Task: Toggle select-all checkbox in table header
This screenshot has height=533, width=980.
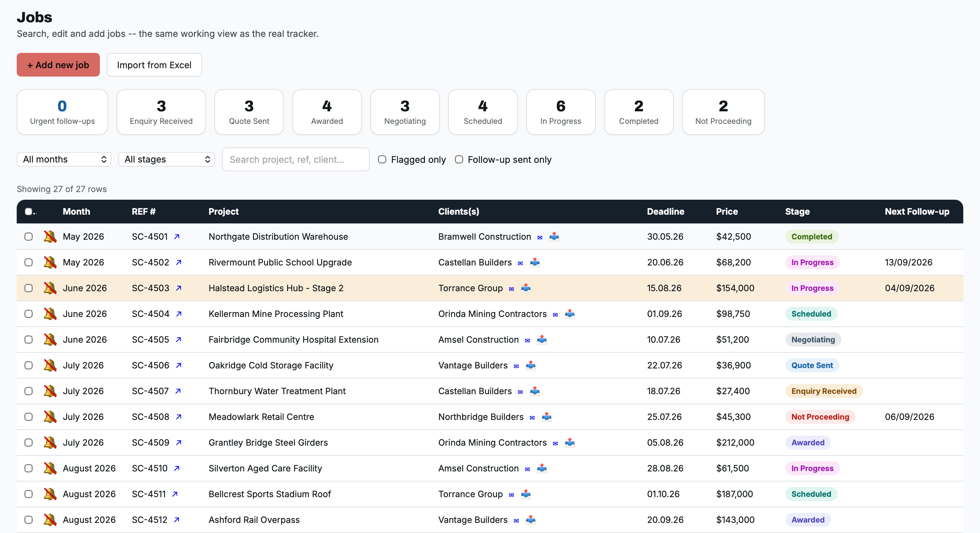Action: [x=29, y=212]
